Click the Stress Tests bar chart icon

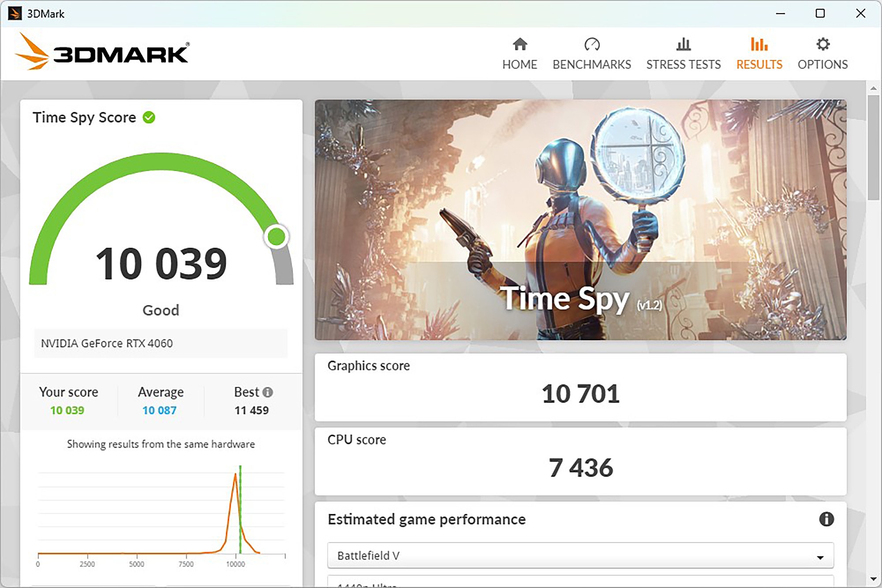coord(683,44)
